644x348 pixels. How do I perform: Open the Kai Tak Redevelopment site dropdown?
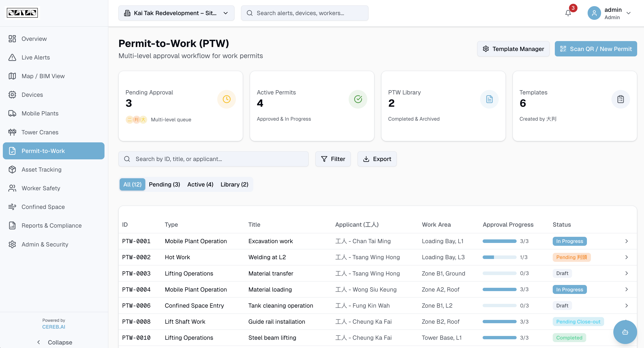(x=176, y=13)
